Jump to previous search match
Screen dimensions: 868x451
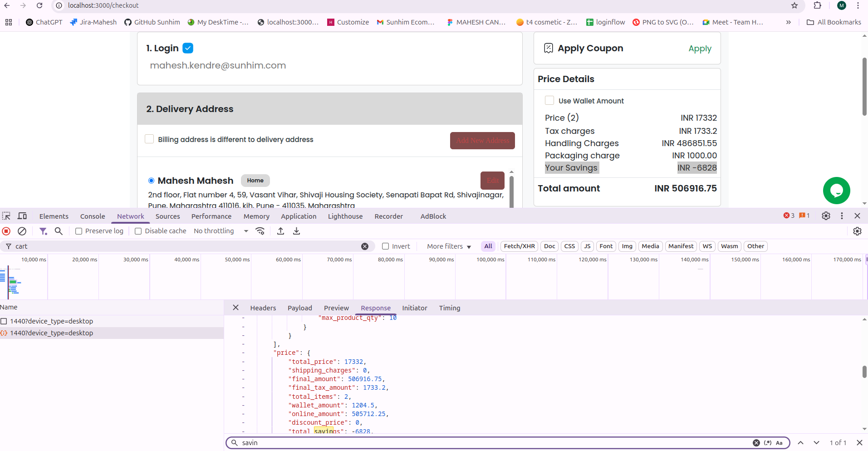tap(801, 442)
